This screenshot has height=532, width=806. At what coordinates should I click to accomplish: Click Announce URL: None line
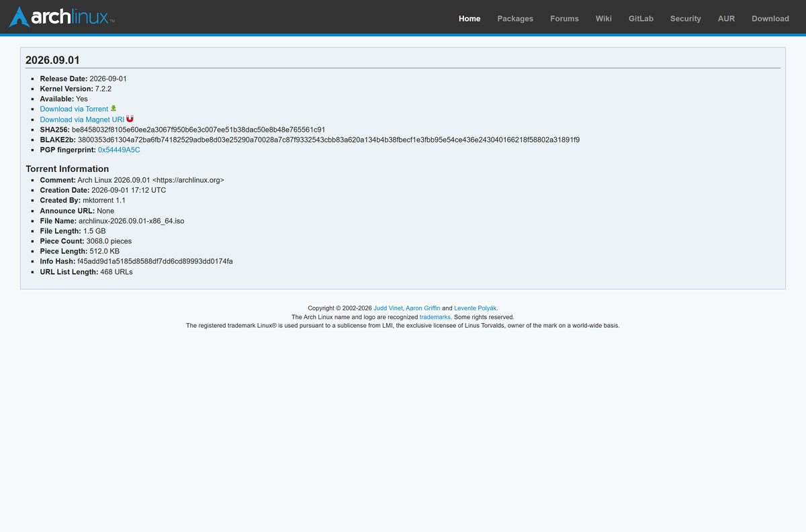(77, 211)
